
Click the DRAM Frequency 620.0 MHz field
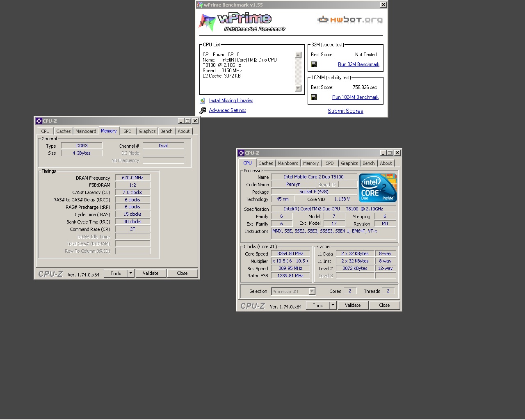click(x=132, y=178)
